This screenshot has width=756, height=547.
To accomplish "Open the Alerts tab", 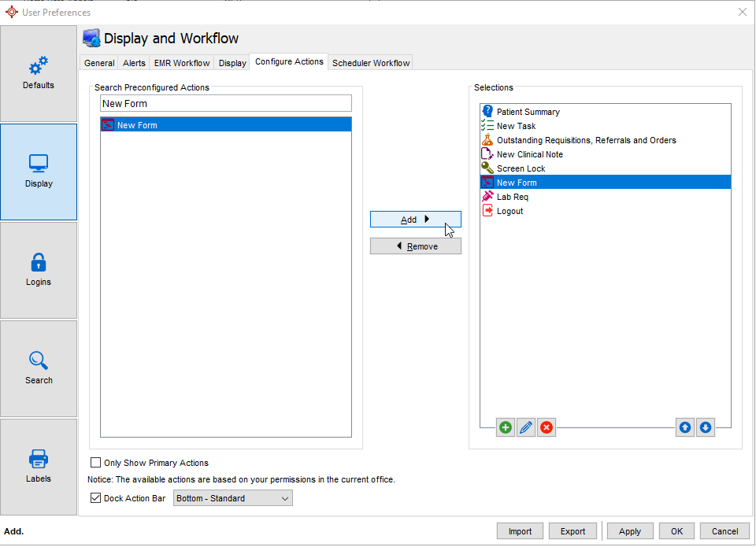I will tap(134, 63).
